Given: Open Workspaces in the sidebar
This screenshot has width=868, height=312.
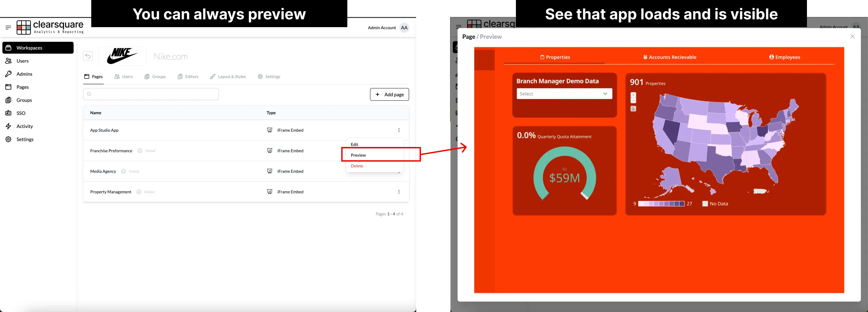Looking at the screenshot, I should click(x=38, y=48).
